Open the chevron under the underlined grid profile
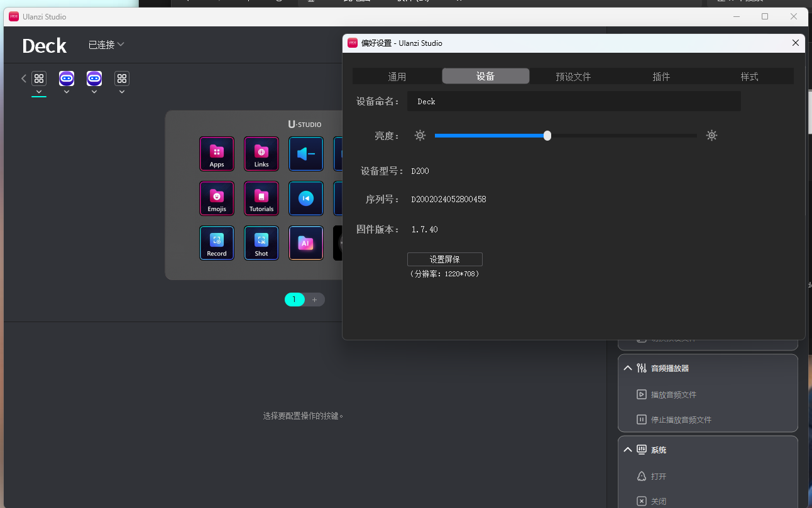Screen dimensions: 812x508 39,92
